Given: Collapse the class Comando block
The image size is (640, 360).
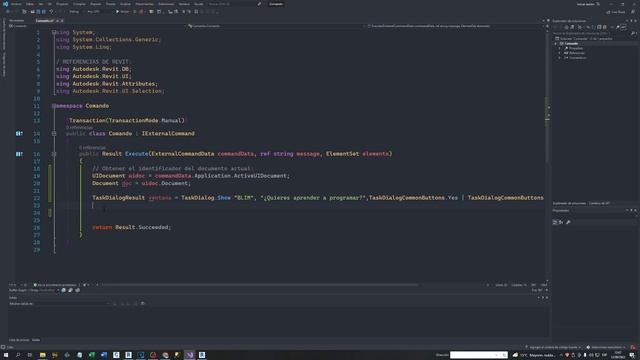Looking at the screenshot, I should pyautogui.click(x=54, y=133).
